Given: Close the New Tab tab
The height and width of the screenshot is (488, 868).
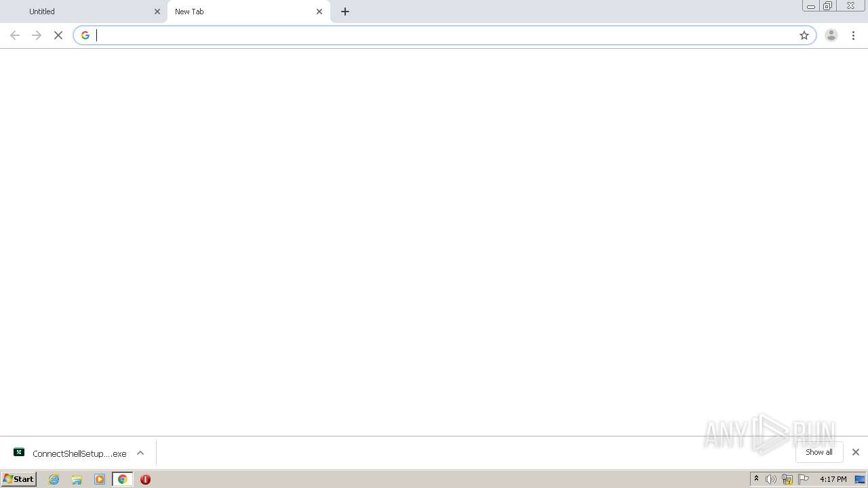Looking at the screenshot, I should pos(319,12).
